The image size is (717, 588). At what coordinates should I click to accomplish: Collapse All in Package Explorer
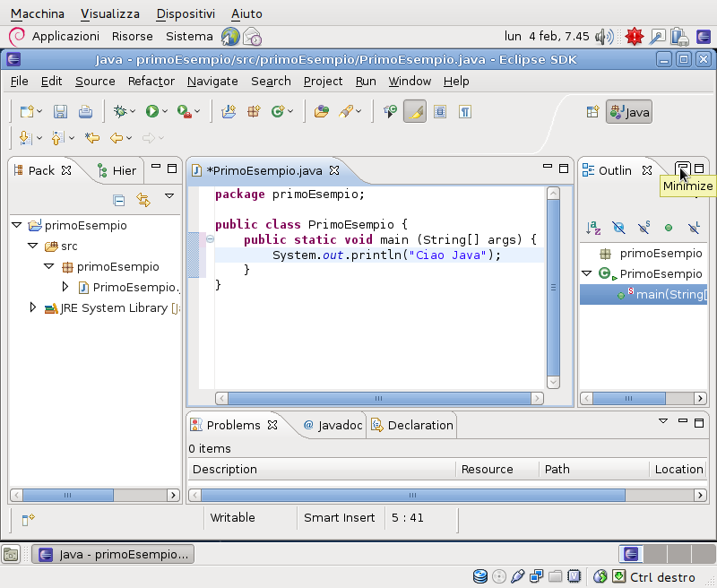click(119, 200)
